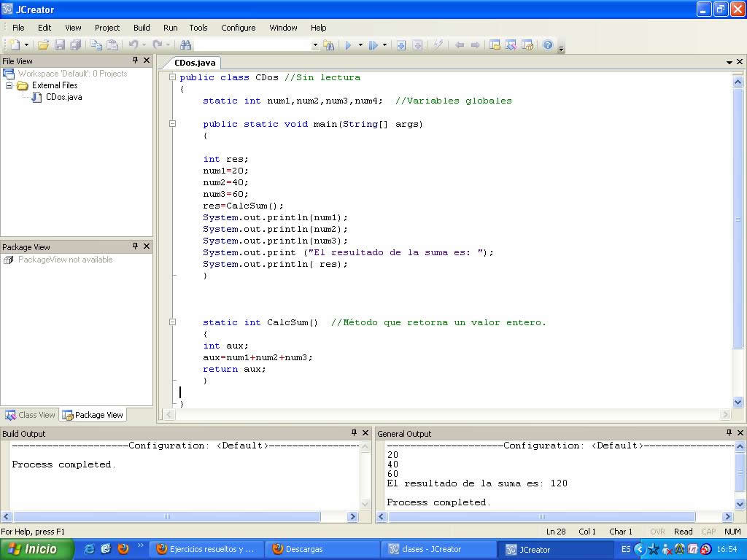Click the Redo arrow icon
The width and height of the screenshot is (747, 560).
158,45
